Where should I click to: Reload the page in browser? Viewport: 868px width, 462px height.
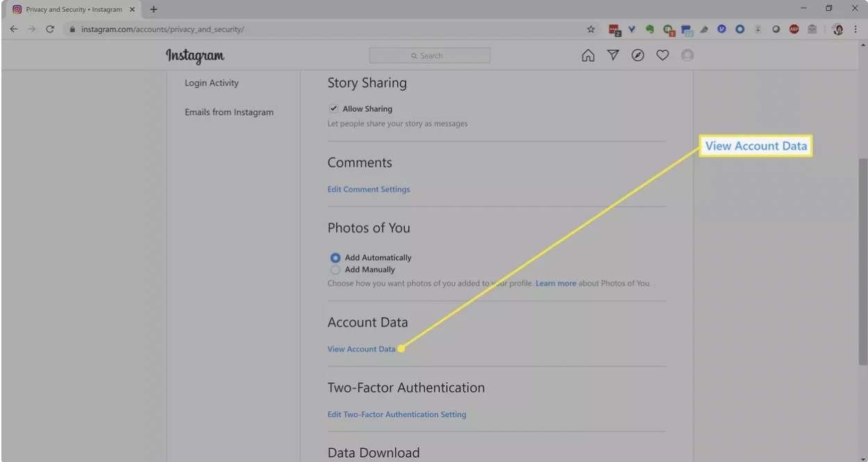[50, 29]
